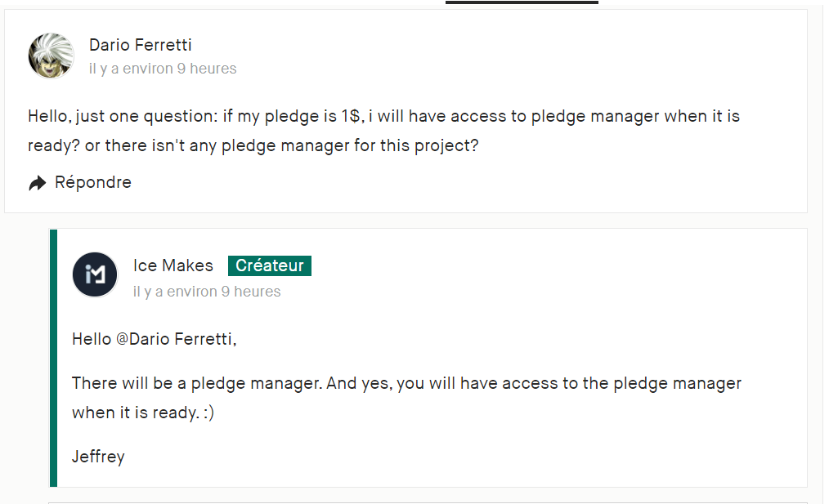Click the word "Hello" in Ice Makes' reply
The image size is (829, 504).
(91, 338)
